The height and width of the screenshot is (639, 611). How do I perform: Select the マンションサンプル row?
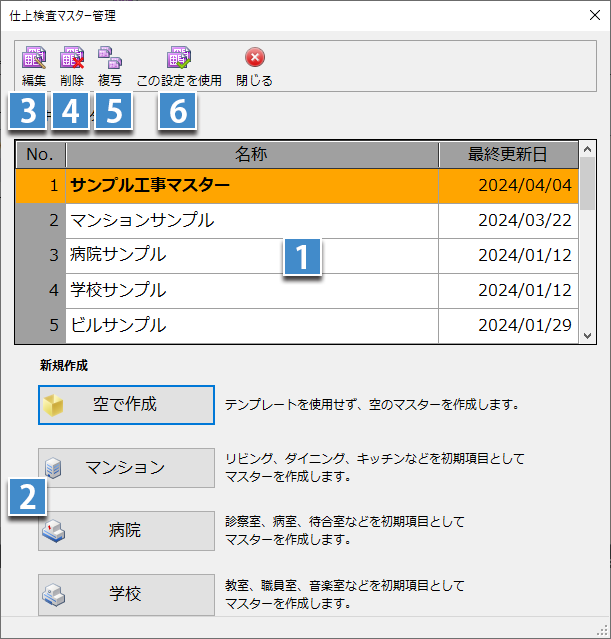click(x=297, y=221)
